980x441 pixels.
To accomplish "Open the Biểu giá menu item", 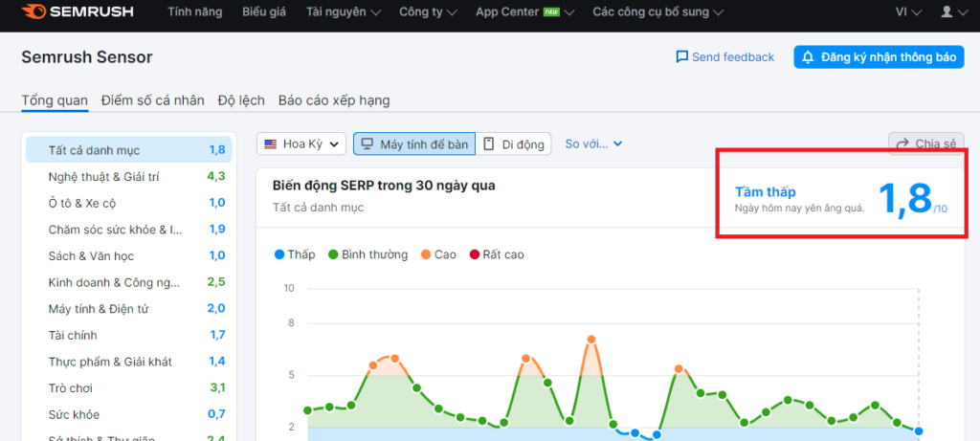I will (x=264, y=11).
